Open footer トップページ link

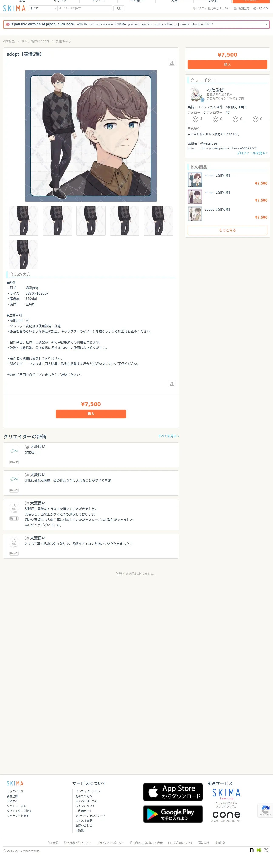coord(15,791)
